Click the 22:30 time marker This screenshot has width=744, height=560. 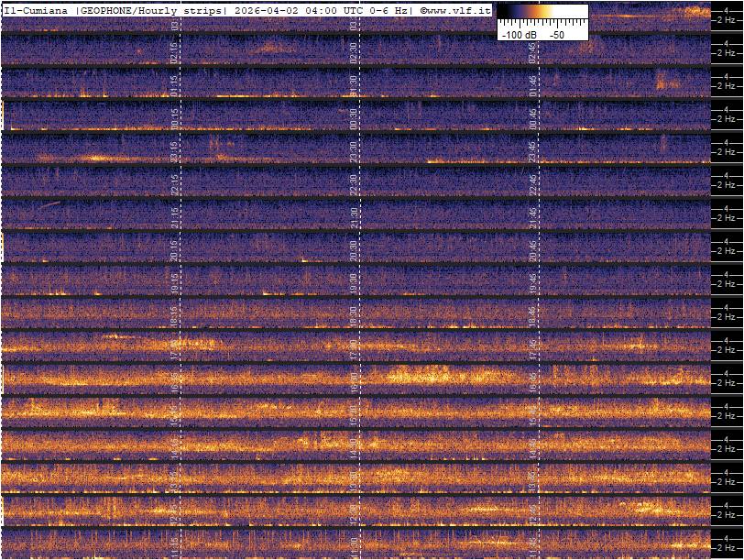(354, 184)
